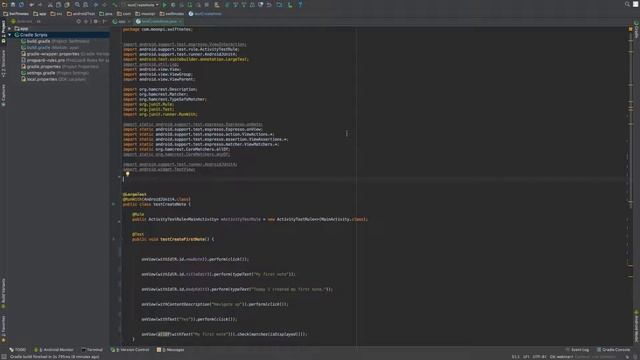The height and width of the screenshot is (360, 640).
Task: Click the class name testCreateNote in code
Action: pyautogui.click(x=170, y=204)
